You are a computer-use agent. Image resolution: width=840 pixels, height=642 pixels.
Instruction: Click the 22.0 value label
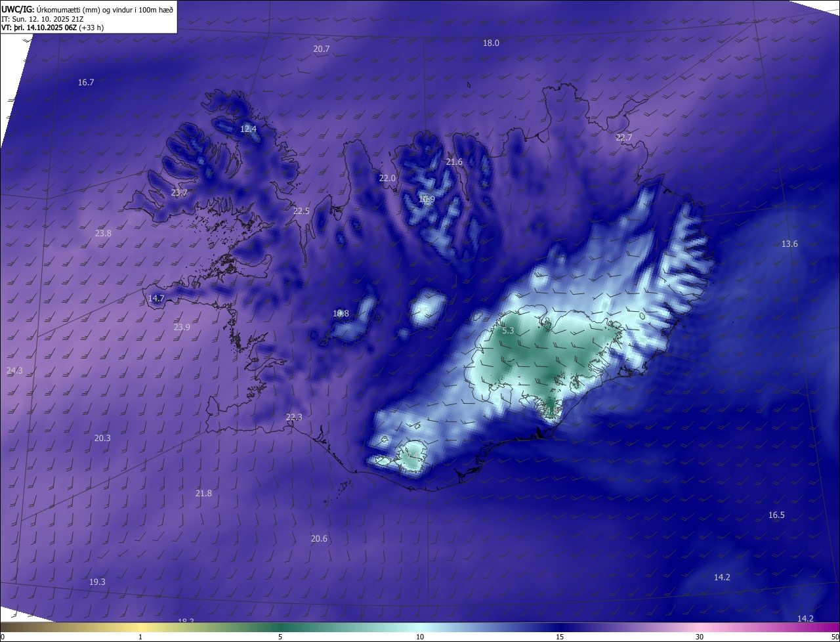click(x=387, y=178)
